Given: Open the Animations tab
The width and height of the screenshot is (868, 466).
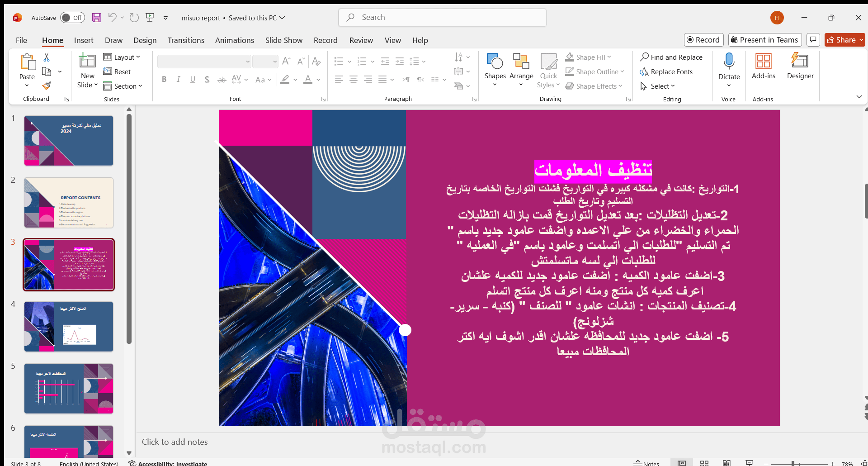Looking at the screenshot, I should [235, 40].
